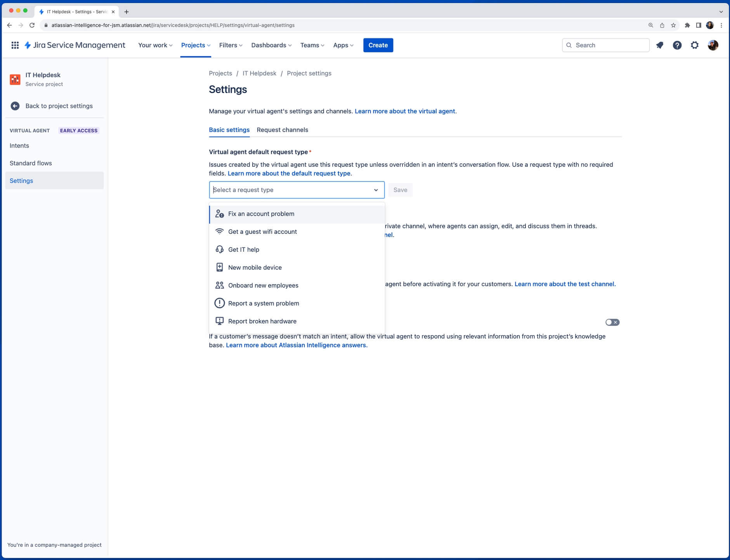
Task: Open the Atlassian app switcher grid
Action: tap(15, 45)
